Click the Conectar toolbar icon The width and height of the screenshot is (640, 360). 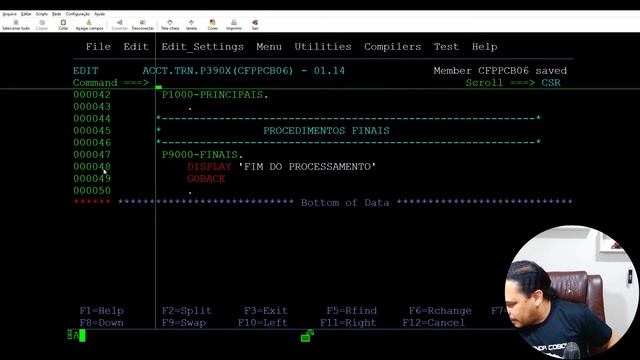pos(120,25)
